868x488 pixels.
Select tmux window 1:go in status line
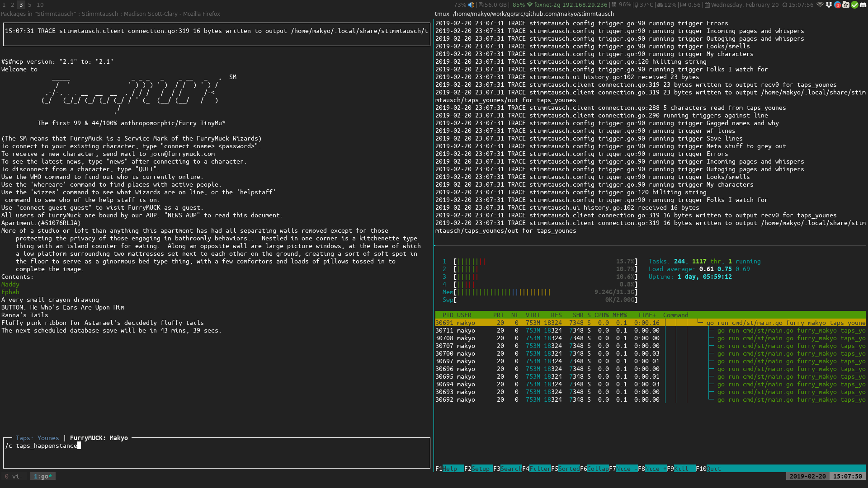tap(43, 476)
